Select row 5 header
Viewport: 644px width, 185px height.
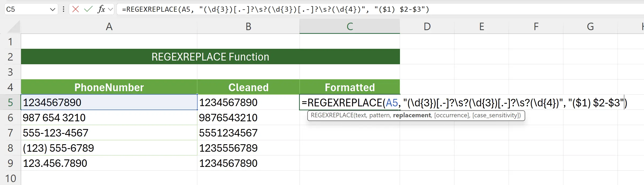(10, 102)
